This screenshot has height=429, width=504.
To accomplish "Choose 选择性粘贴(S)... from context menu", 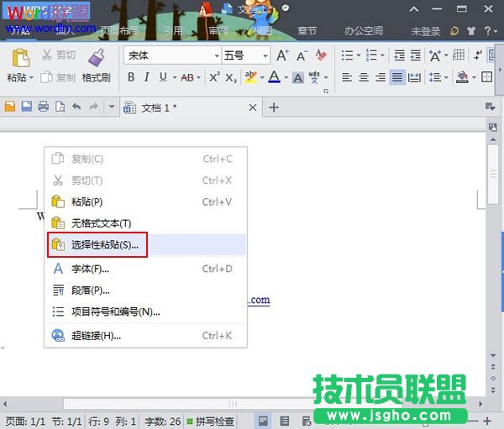I will pos(146,245).
